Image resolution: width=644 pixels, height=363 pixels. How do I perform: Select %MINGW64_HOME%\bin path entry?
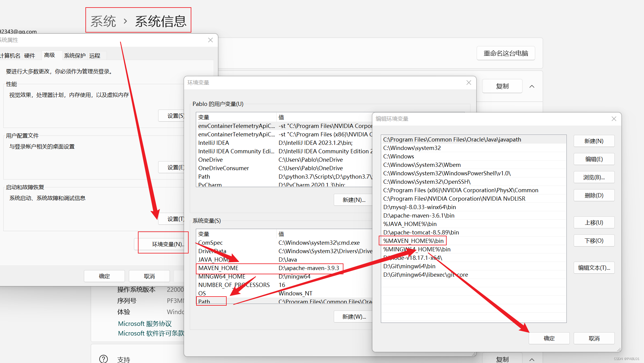tap(473, 249)
